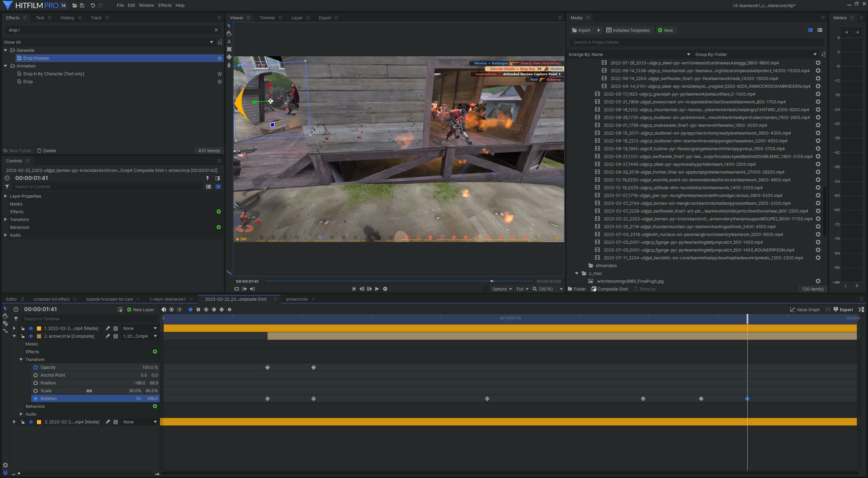Jump to previous keyframe in timeline
This screenshot has height=478, width=868.
click(x=164, y=310)
